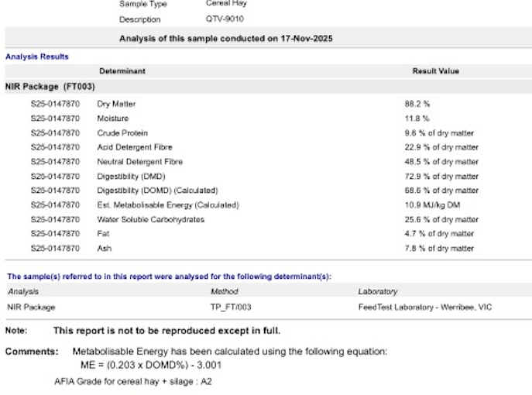Click the method code TP_FT/003
Screen dimensions: 532x395
[x=231, y=307]
